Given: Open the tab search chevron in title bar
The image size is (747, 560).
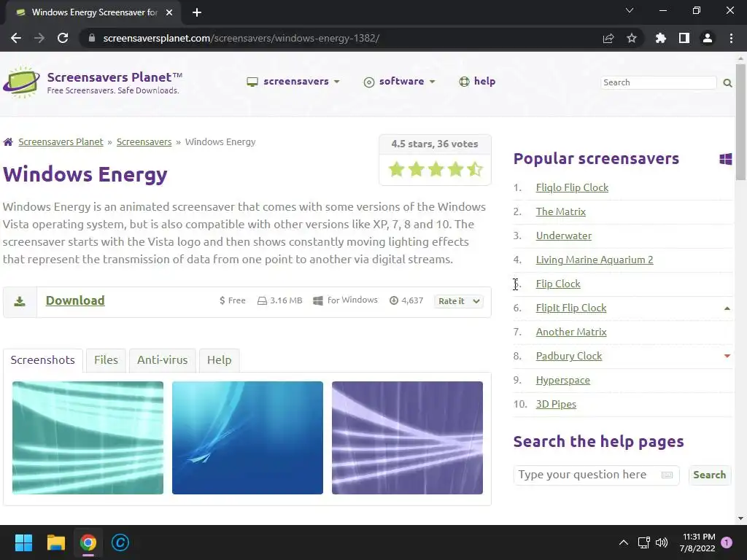Looking at the screenshot, I should [x=630, y=10].
